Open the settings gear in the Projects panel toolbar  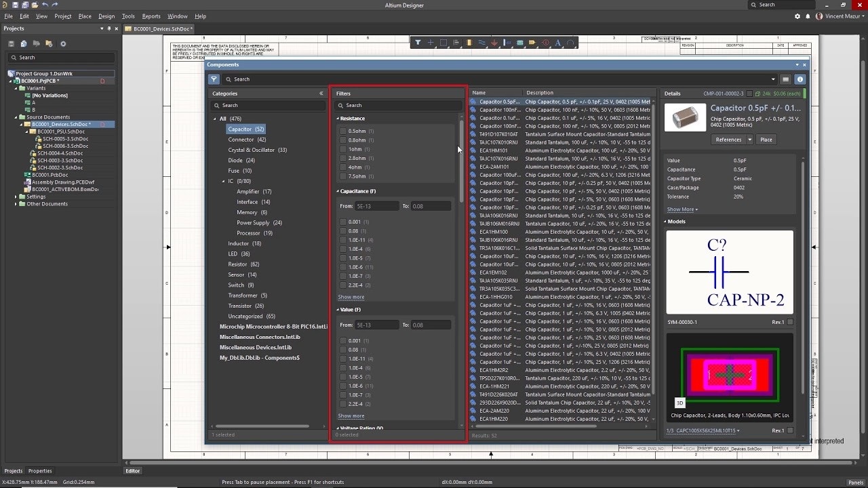click(x=63, y=43)
